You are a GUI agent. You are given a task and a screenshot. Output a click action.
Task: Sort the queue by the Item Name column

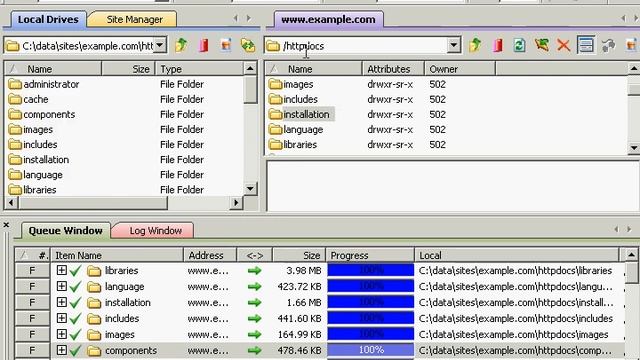(x=117, y=256)
